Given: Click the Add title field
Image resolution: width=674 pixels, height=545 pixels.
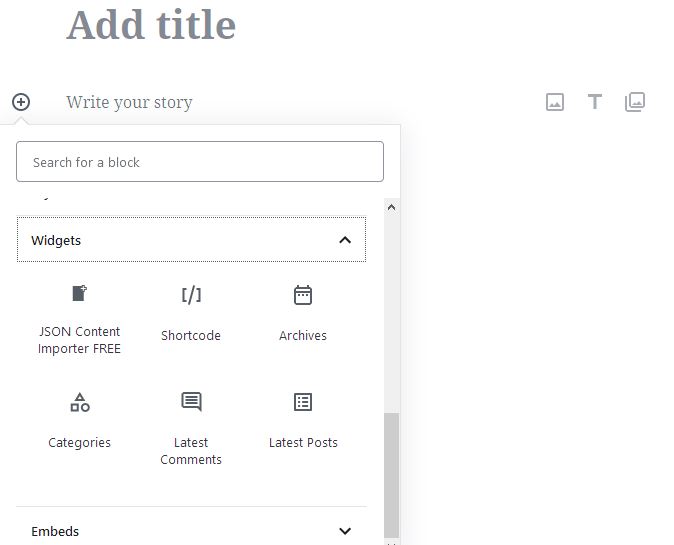Looking at the screenshot, I should click(x=151, y=25).
